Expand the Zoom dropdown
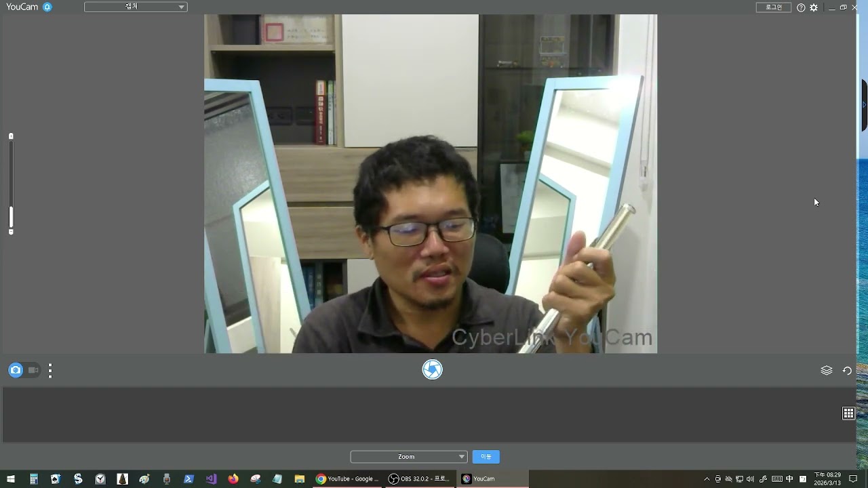 pos(409,457)
